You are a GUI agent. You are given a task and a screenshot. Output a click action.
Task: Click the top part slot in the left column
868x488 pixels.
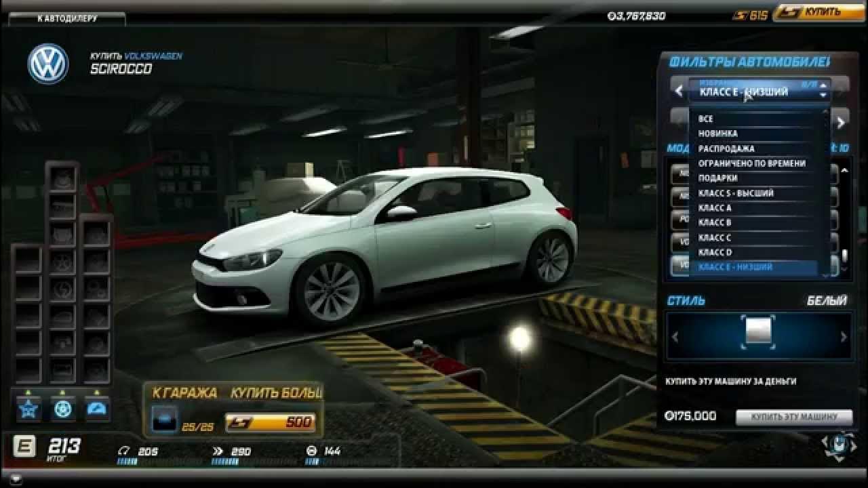(x=28, y=260)
